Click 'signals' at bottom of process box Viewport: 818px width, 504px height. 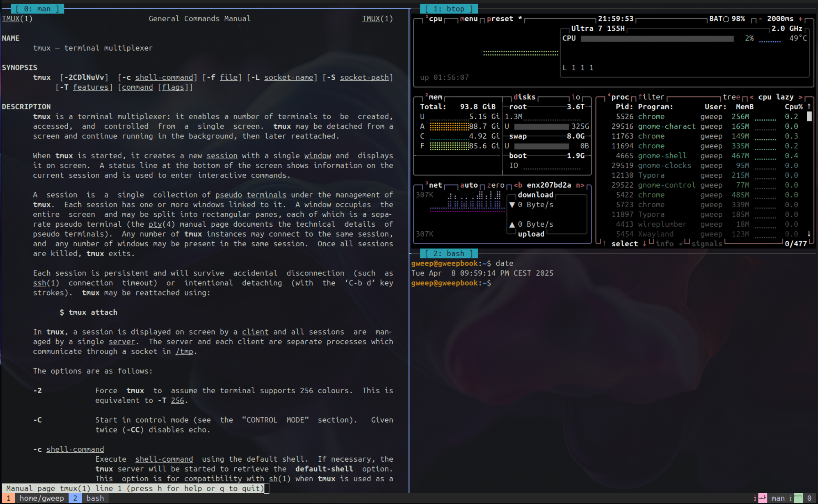click(707, 244)
